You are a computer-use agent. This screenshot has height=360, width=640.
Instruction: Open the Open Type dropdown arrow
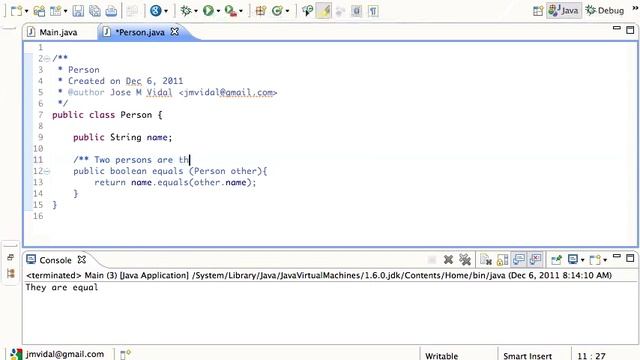287,11
